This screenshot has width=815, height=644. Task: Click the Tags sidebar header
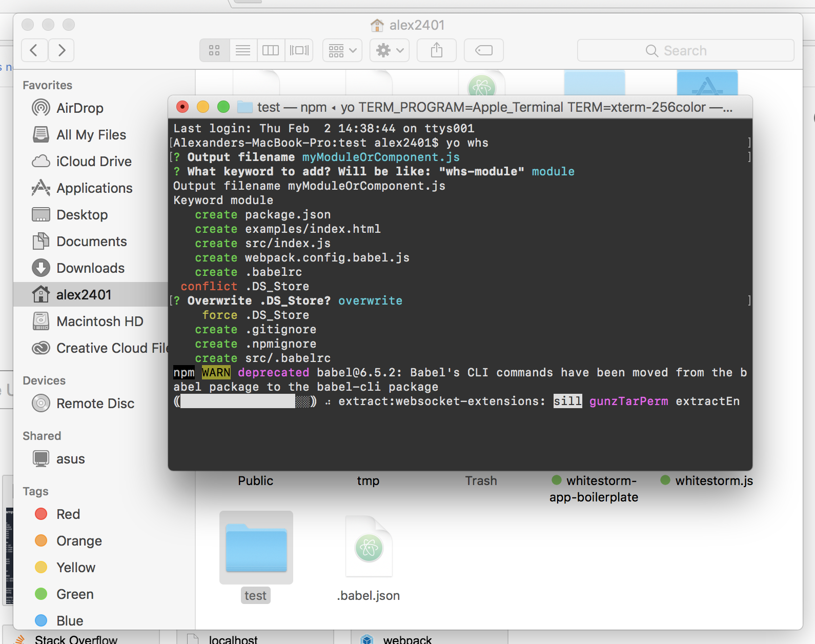pyautogui.click(x=35, y=491)
